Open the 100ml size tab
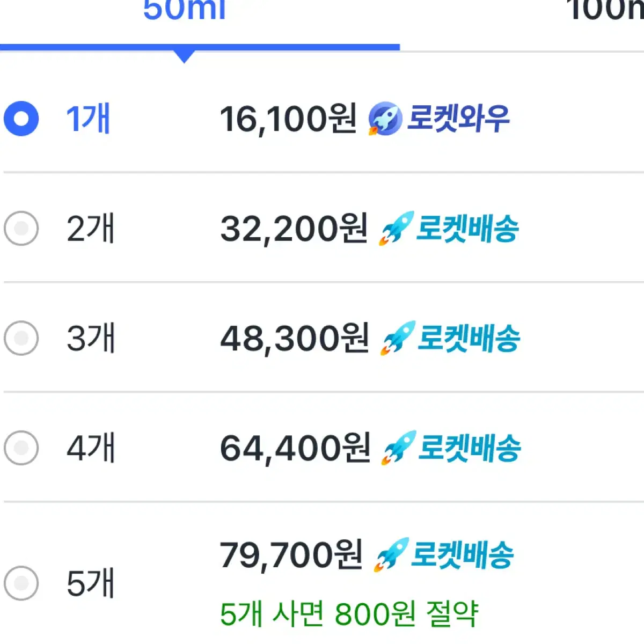Viewport: 644px width, 644px height. [605, 11]
